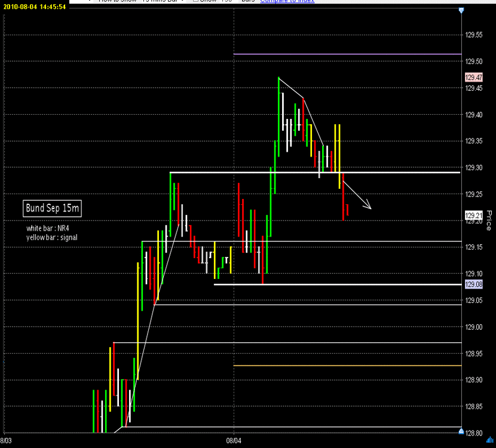
Task: Click the 129.30 price axis label
Action: (474, 168)
